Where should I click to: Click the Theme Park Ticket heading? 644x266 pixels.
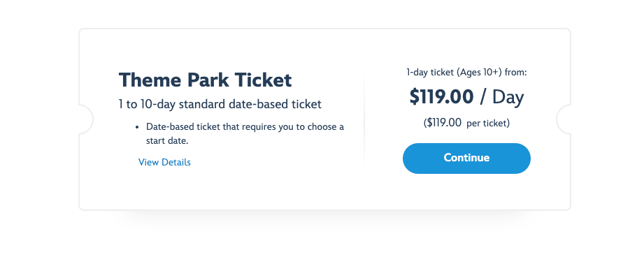(206, 80)
